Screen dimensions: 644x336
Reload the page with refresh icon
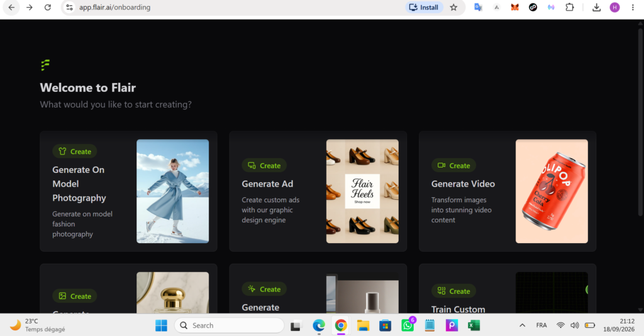[48, 8]
